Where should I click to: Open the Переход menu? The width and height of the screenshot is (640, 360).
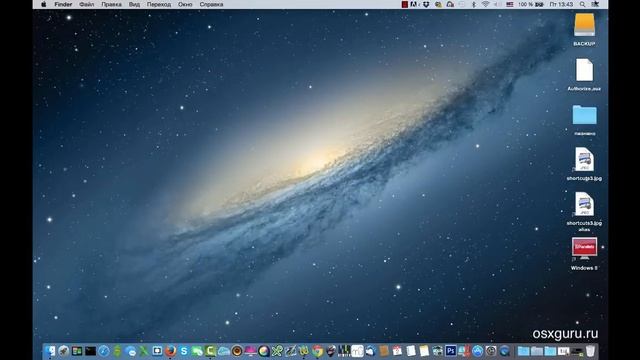pos(159,4)
